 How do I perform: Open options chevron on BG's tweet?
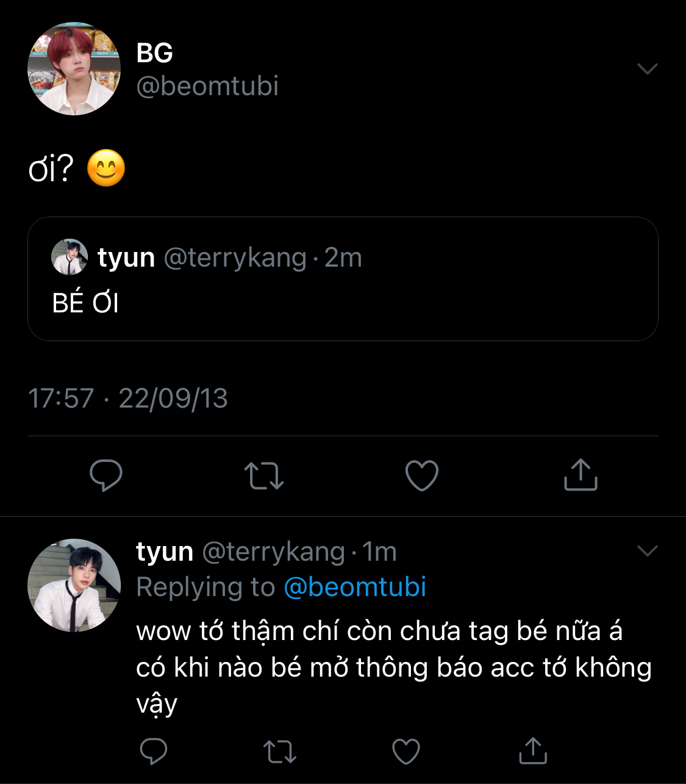(x=647, y=68)
